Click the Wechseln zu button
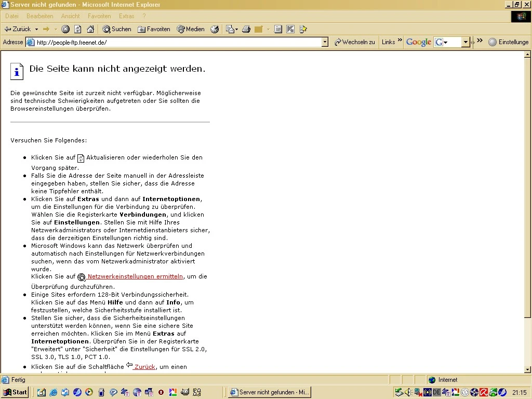 pyautogui.click(x=354, y=42)
